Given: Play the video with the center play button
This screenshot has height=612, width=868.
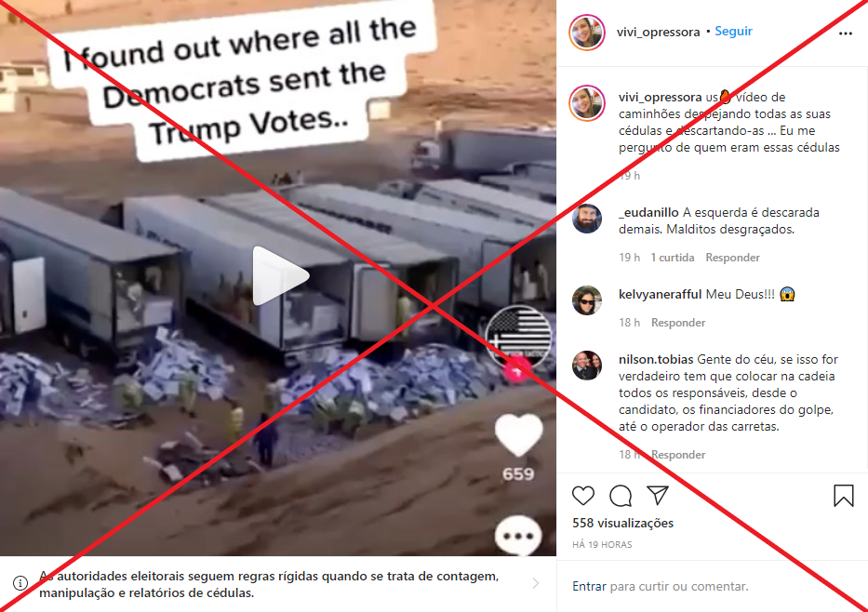Looking at the screenshot, I should [280, 275].
